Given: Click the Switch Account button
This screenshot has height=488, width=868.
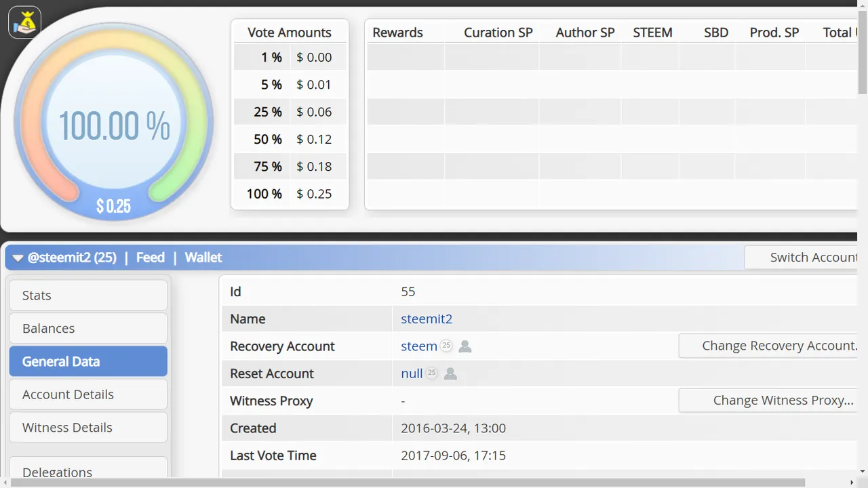Looking at the screenshot, I should pos(802,258).
